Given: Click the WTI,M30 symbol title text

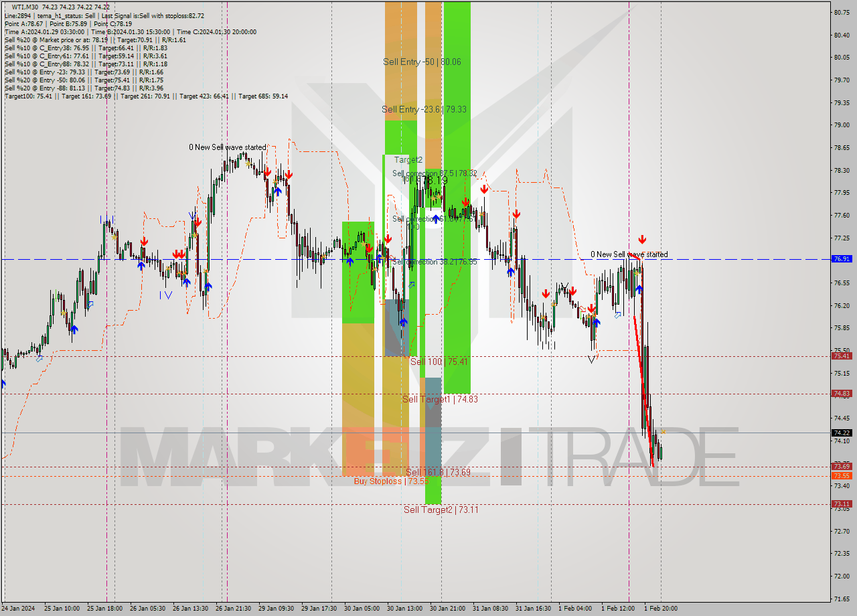Looking at the screenshot, I should pos(27,7).
